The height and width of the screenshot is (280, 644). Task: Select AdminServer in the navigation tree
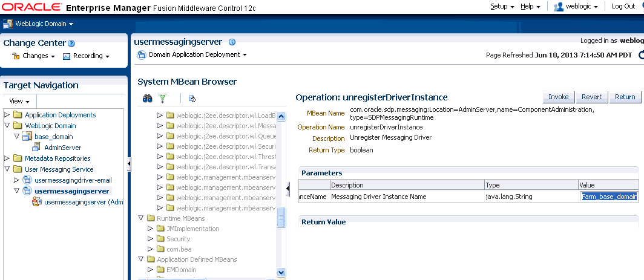coord(63,148)
